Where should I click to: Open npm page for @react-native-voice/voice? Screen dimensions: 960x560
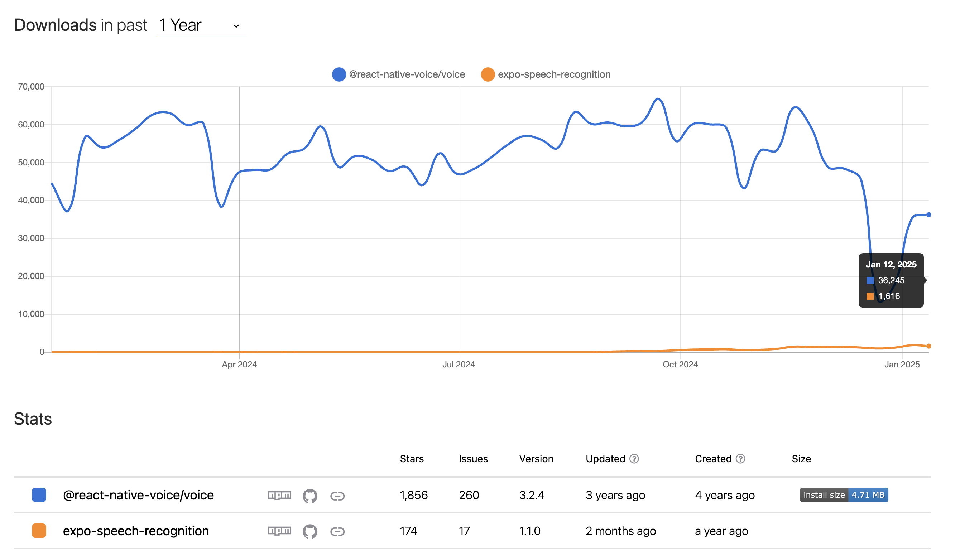279,495
